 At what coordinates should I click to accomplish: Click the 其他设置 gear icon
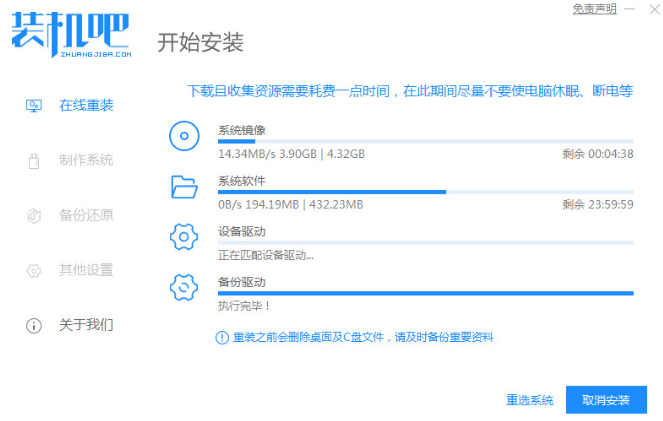pos(33,270)
